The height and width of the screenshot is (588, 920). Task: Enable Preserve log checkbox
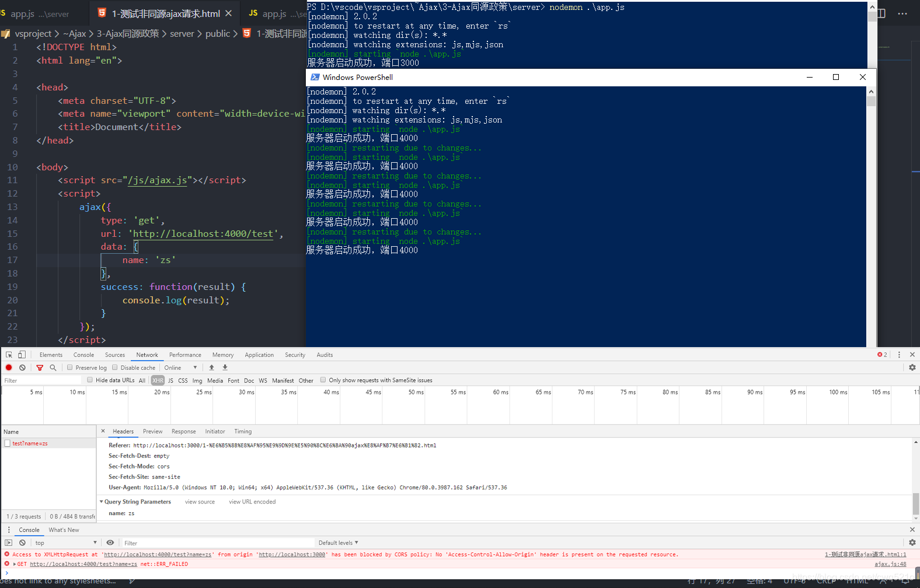[x=70, y=367]
